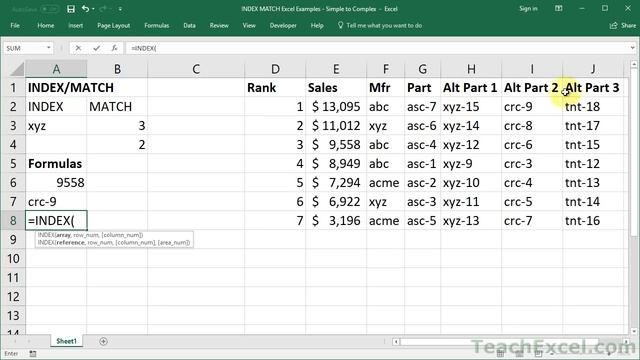The image size is (640, 360).
Task: Open the Review tab
Action: click(219, 25)
